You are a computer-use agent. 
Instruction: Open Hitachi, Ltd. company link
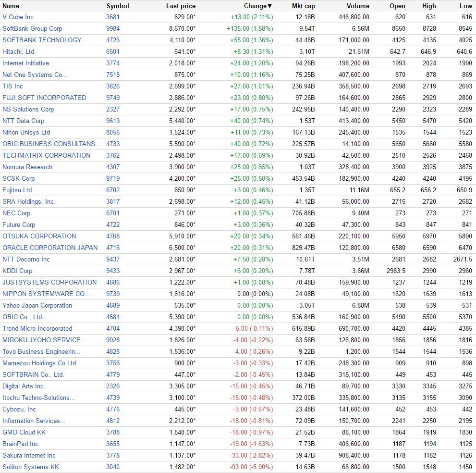(x=19, y=51)
